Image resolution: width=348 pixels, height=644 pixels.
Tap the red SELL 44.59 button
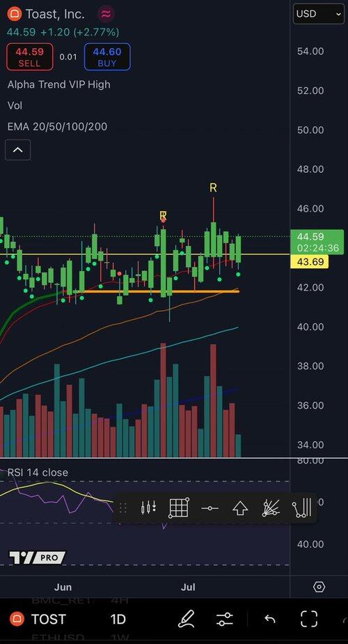coord(29,56)
